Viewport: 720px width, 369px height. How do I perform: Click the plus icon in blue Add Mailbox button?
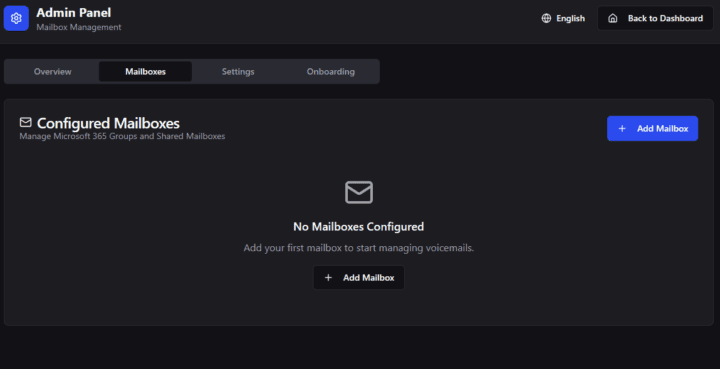click(x=622, y=129)
